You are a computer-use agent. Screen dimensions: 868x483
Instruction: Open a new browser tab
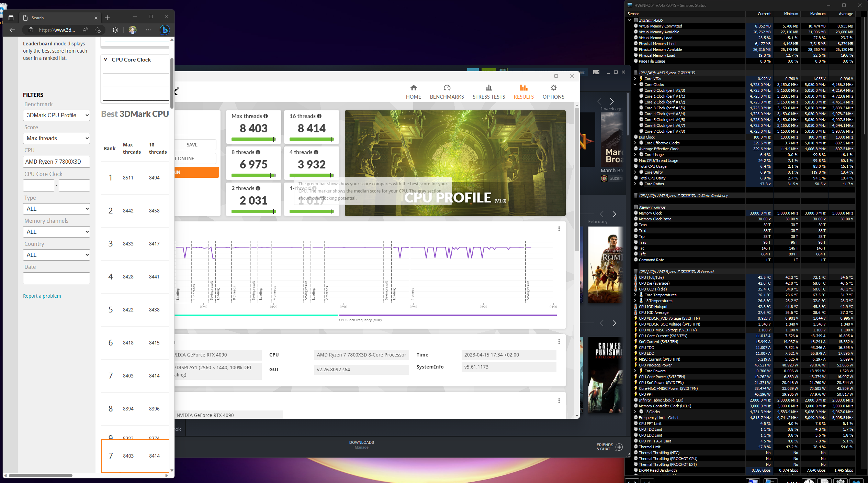(108, 18)
